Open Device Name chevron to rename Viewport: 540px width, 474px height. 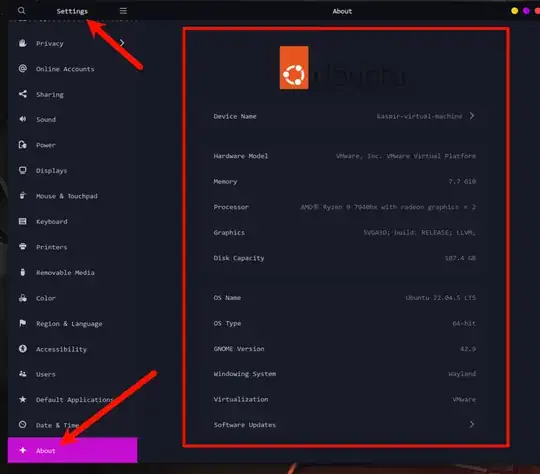472,116
